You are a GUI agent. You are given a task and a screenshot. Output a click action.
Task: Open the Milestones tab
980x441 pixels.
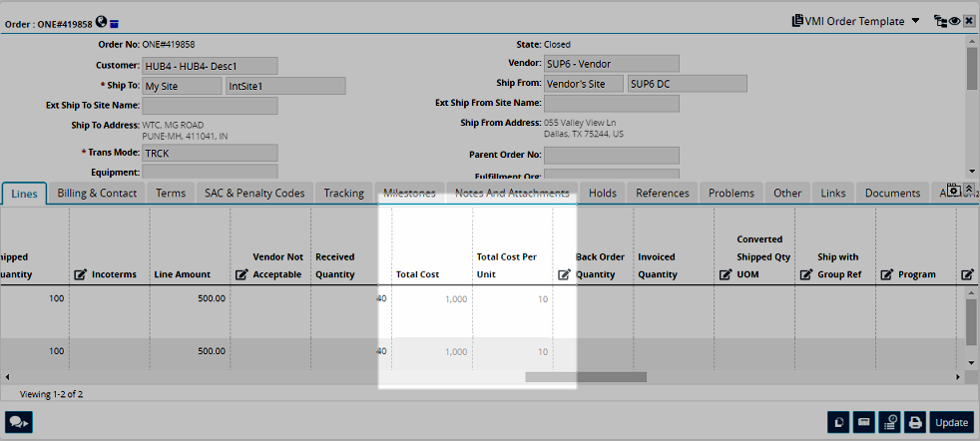(x=409, y=193)
